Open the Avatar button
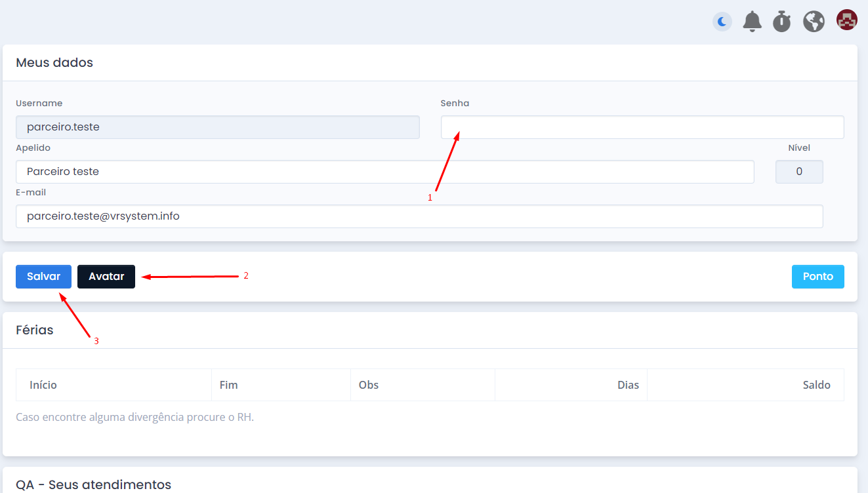 pos(106,277)
